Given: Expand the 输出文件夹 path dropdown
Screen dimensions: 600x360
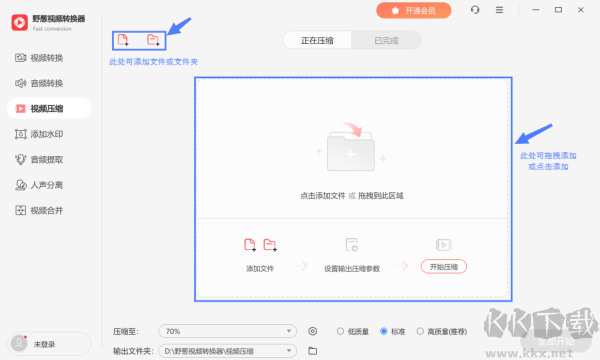Looking at the screenshot, I should (228, 351).
